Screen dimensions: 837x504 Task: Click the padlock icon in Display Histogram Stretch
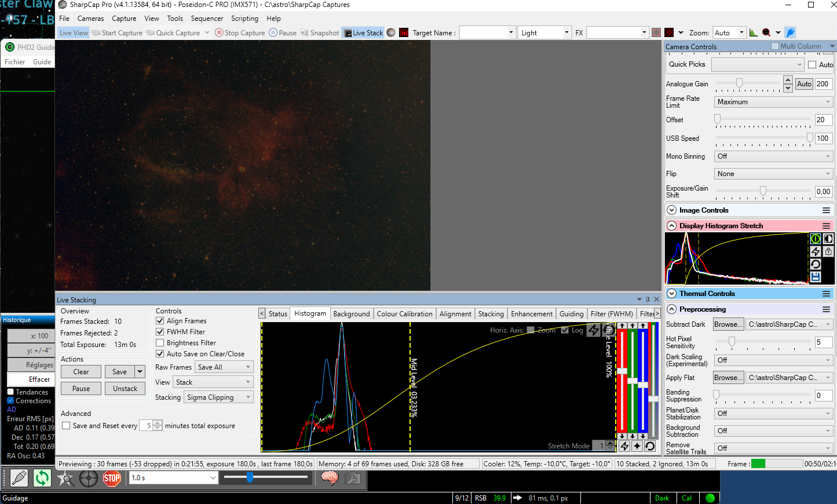point(828,251)
